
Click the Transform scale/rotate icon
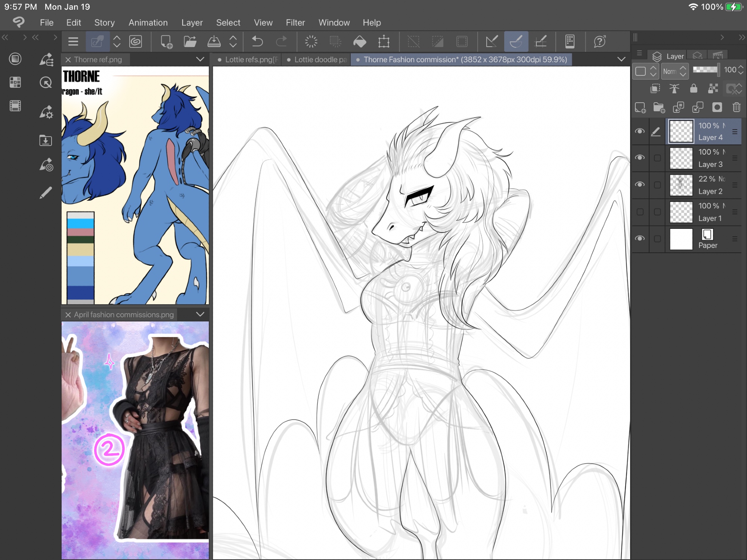click(x=384, y=41)
